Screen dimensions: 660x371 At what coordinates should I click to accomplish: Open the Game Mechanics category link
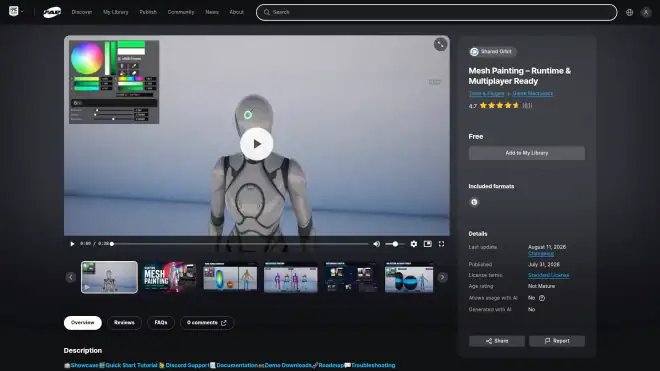tap(532, 93)
